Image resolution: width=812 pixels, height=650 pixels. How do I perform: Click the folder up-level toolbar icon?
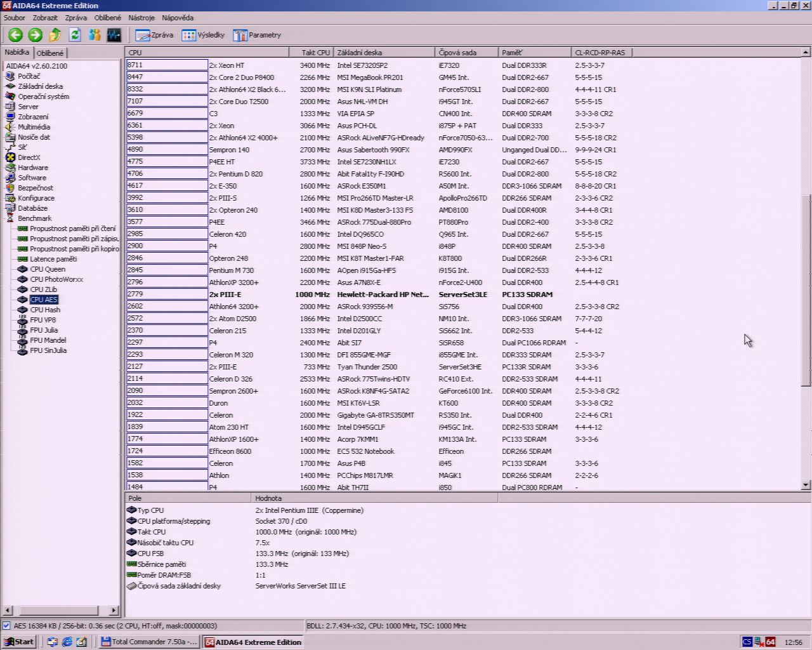55,35
